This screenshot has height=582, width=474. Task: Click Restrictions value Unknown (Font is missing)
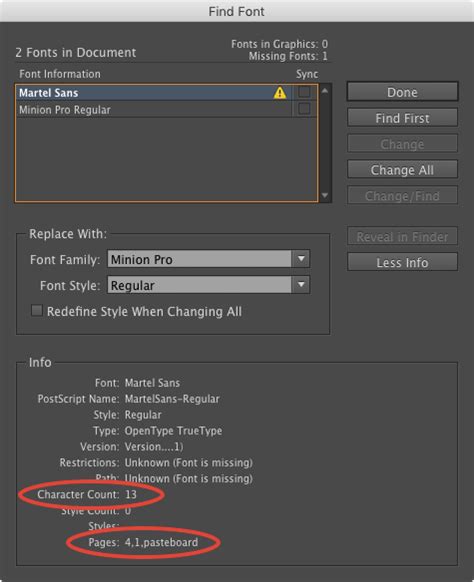coord(189,463)
